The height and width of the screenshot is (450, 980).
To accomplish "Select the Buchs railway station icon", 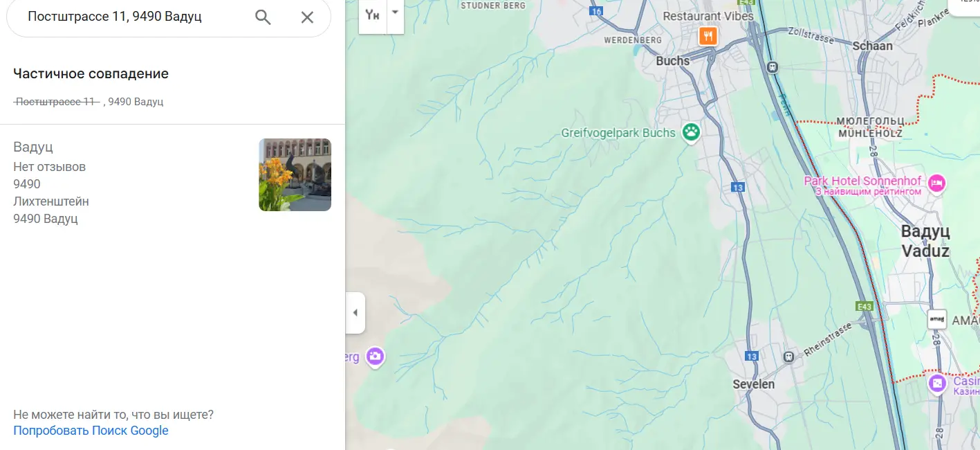I will pos(773,67).
